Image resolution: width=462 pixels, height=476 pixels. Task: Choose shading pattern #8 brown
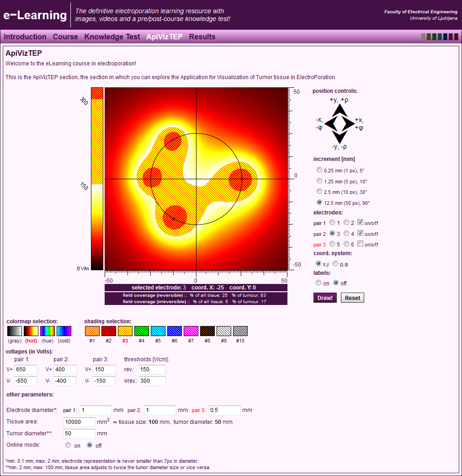(207, 331)
